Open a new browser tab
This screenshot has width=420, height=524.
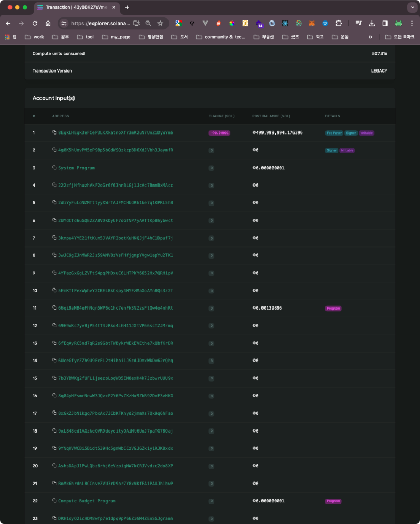[x=127, y=7]
